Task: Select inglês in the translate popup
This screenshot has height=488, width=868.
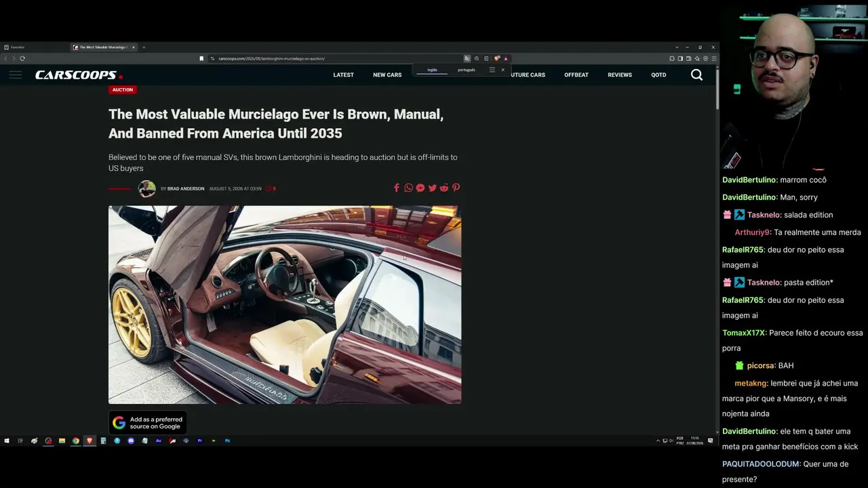Action: click(x=433, y=70)
